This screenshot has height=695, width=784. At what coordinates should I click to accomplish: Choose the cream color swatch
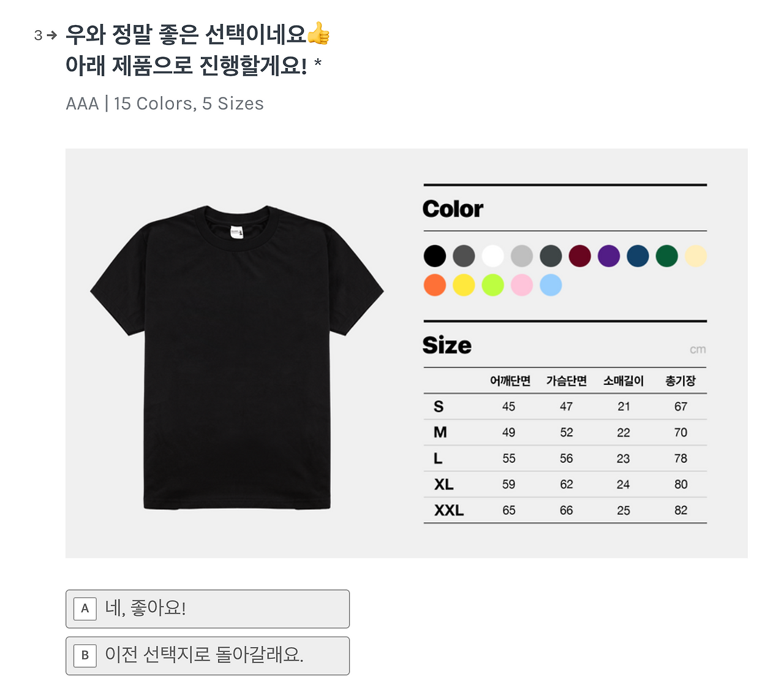coord(696,256)
